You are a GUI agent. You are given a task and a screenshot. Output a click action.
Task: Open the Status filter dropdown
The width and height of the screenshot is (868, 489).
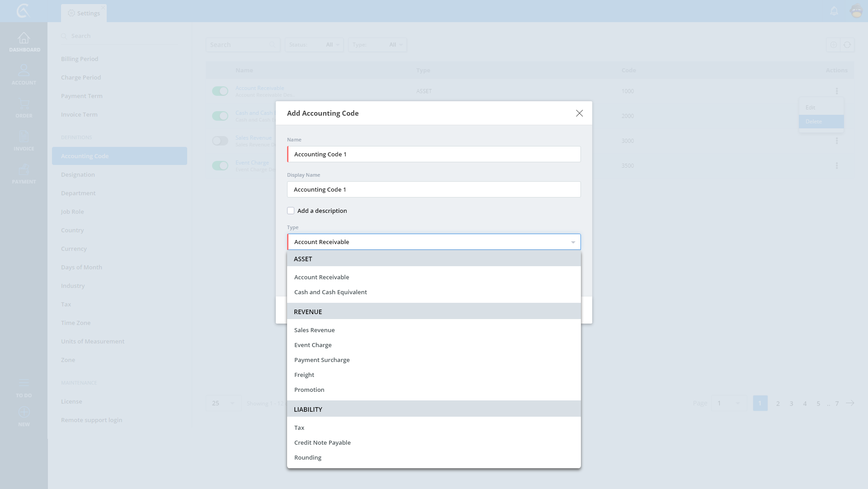tap(314, 45)
